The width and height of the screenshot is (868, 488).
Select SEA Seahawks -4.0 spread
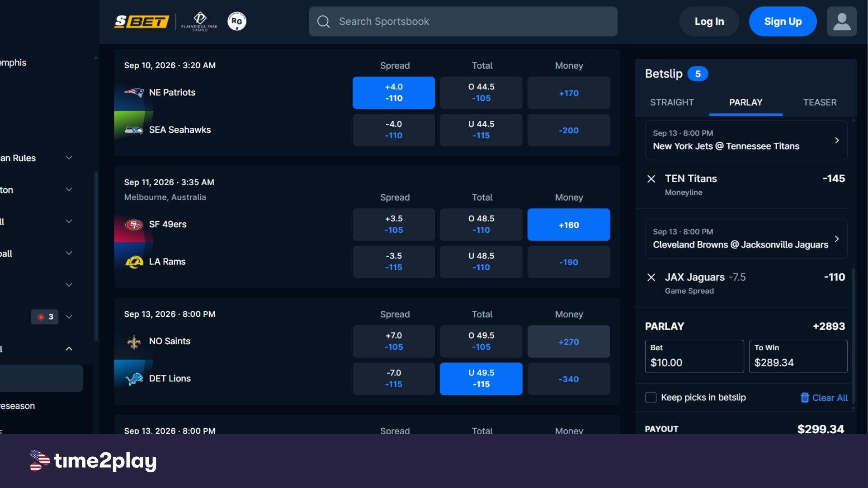point(393,130)
